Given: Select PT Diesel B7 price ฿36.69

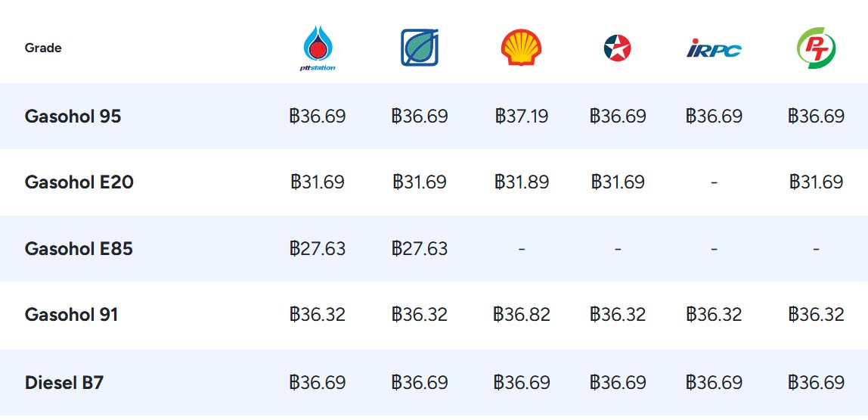Looking at the screenshot, I should [816, 383].
